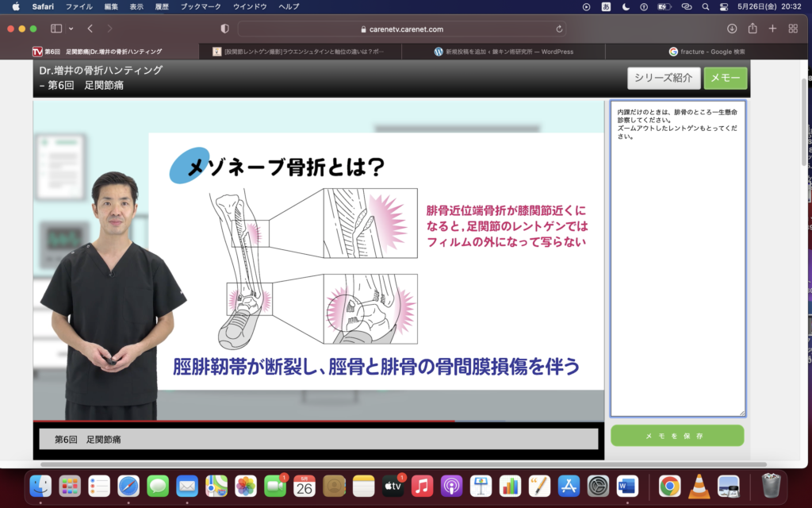This screenshot has height=508, width=812.
Task: Click the green メモ button
Action: (x=725, y=78)
